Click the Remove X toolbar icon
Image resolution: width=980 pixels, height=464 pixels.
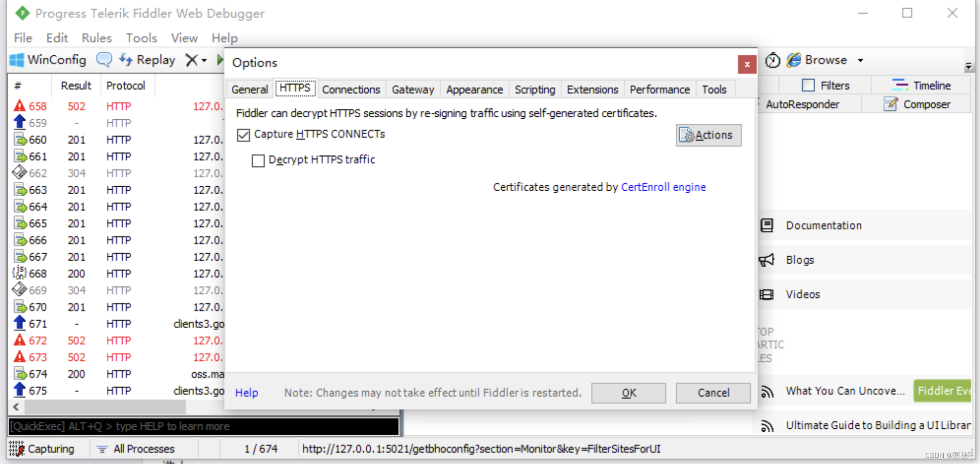click(191, 60)
